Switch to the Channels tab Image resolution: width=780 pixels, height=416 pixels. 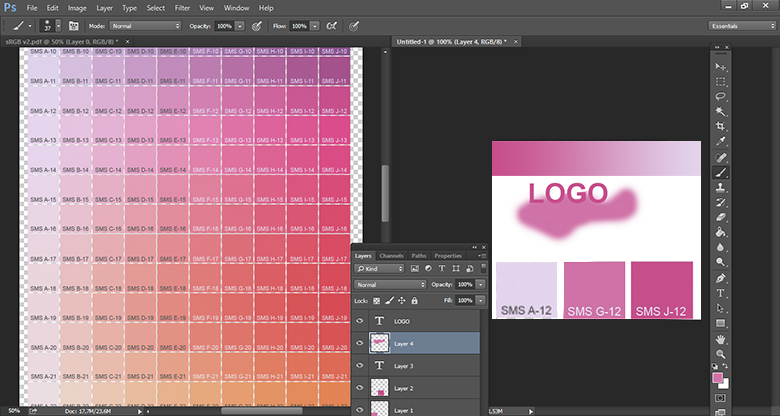[391, 256]
